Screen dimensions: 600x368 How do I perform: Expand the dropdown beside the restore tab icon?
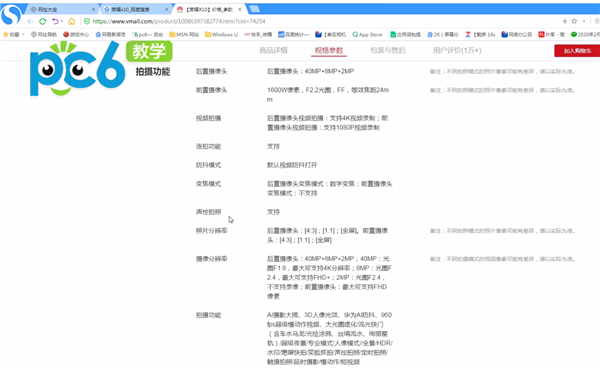pos(62,21)
